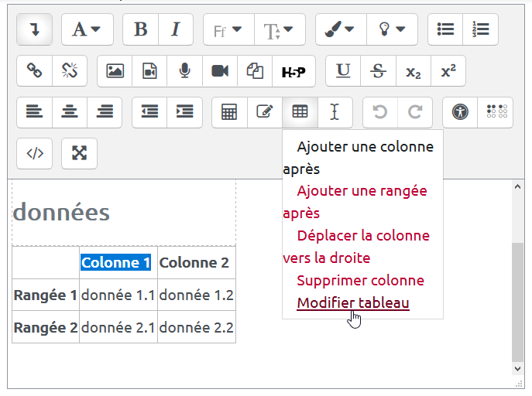This screenshot has height=396, width=532.
Task: Click the insert link chain icon
Action: click(34, 71)
